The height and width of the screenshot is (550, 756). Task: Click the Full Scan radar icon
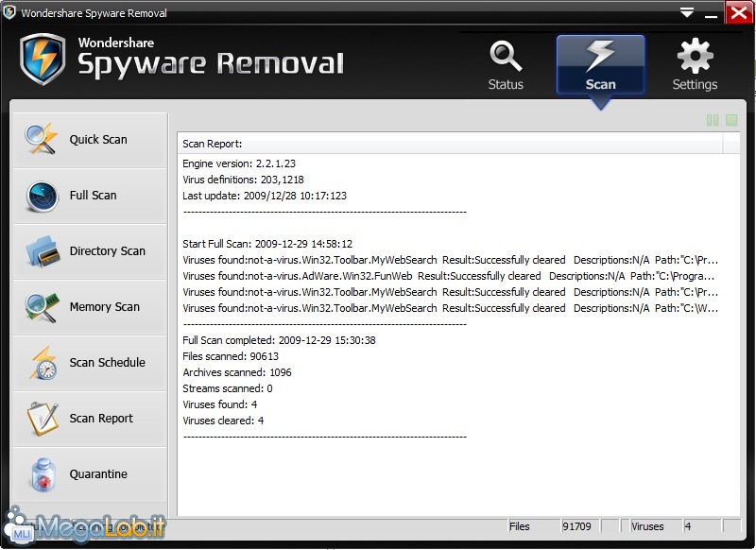[43, 196]
